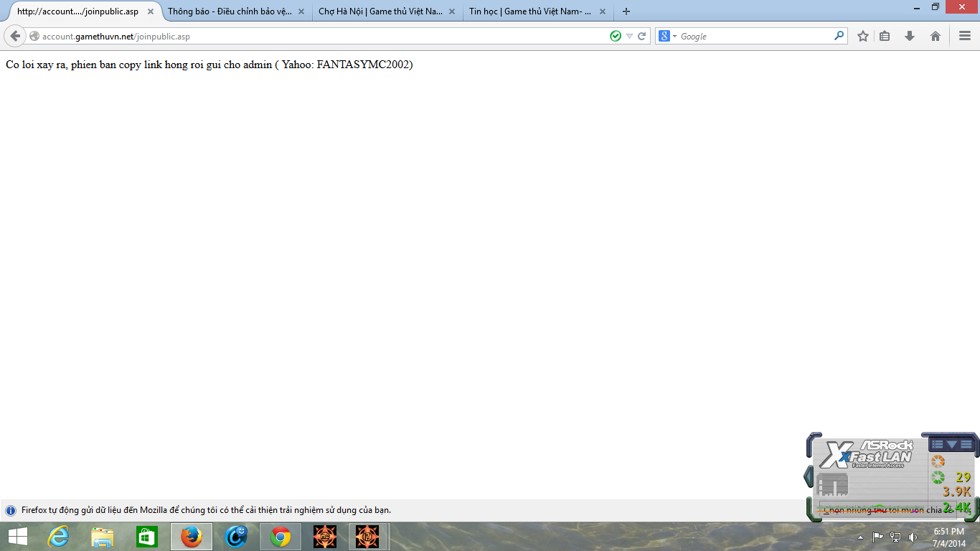Go back using the Back arrow button
The width and height of the screenshot is (980, 551).
(15, 36)
